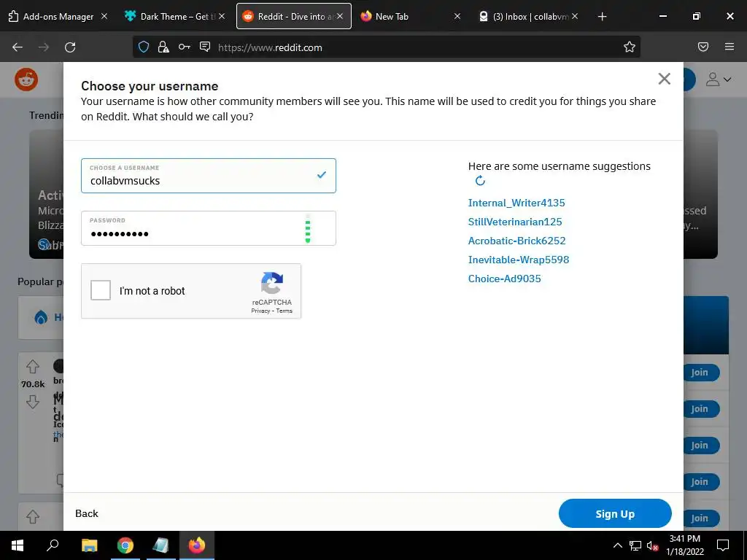Open reCAPTCHA Privacy link
Screen dimensions: 747x560
(260, 311)
